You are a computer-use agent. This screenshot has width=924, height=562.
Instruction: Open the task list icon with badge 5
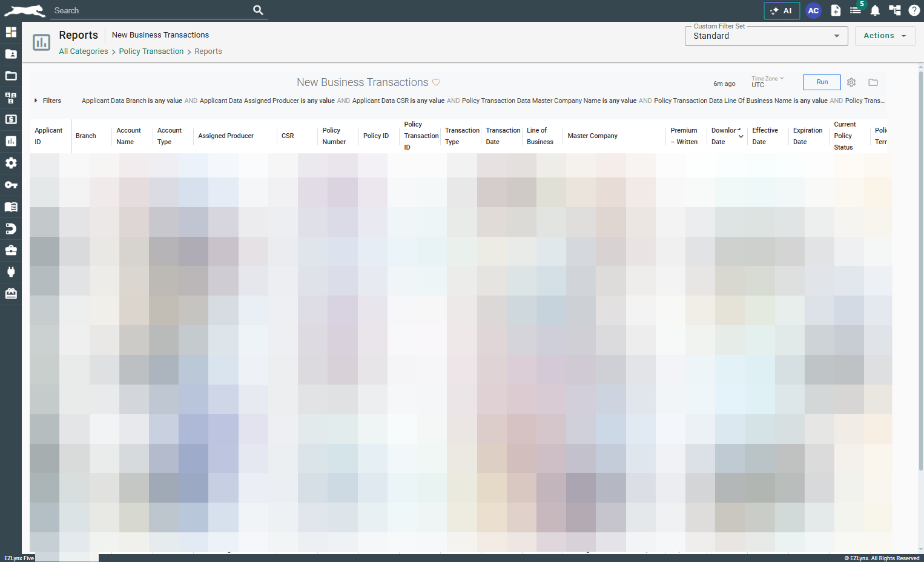856,10
